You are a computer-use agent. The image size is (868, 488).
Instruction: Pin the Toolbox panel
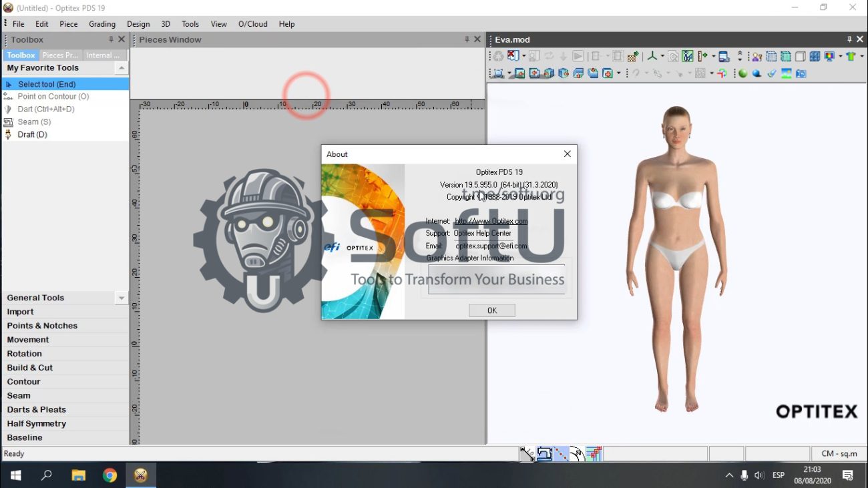pyautogui.click(x=111, y=39)
